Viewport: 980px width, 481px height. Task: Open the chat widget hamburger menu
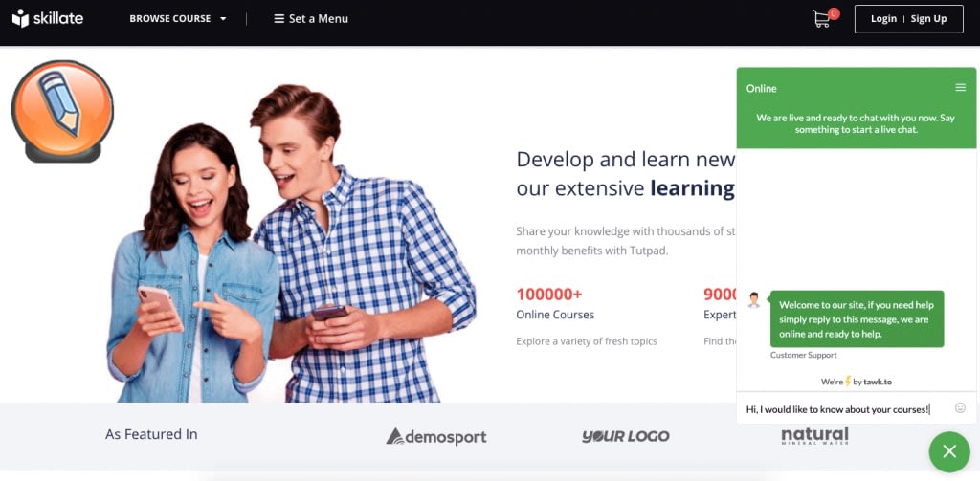coord(961,88)
